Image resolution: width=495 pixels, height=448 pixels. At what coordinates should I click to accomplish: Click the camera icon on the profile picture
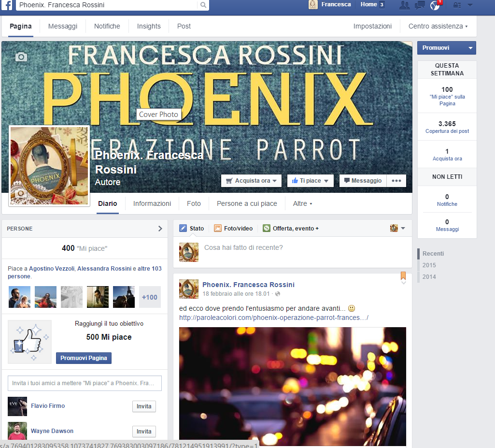[21, 193]
